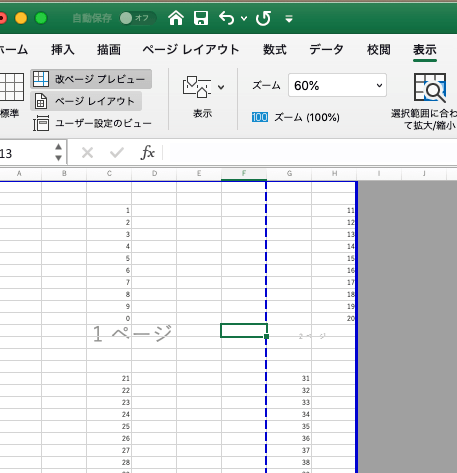Click the fx insert function icon

pos(147,153)
